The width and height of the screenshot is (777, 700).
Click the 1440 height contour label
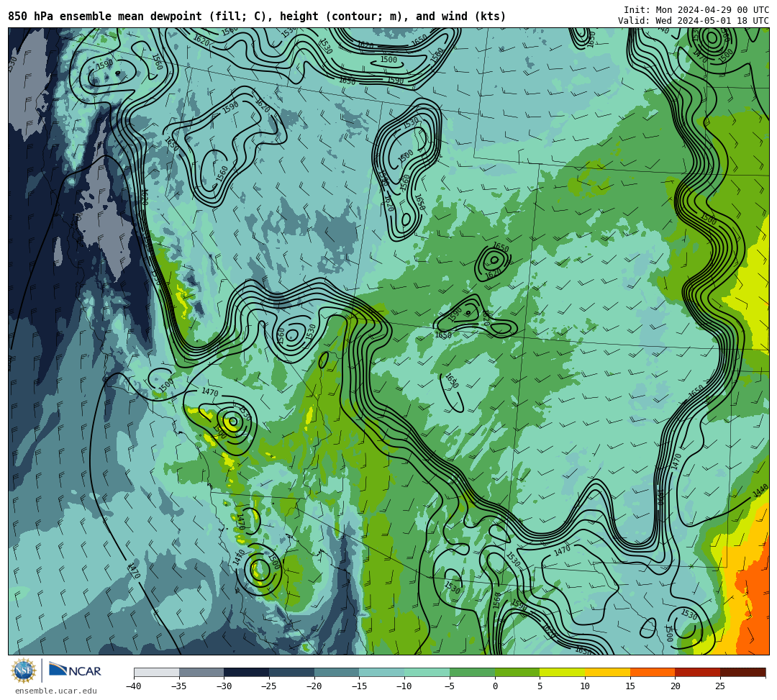point(760,491)
